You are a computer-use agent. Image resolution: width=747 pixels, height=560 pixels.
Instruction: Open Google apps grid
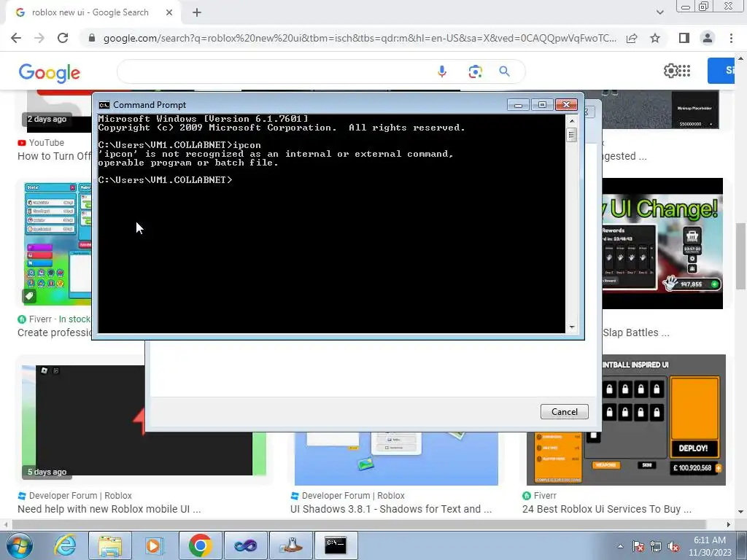pyautogui.click(x=684, y=71)
